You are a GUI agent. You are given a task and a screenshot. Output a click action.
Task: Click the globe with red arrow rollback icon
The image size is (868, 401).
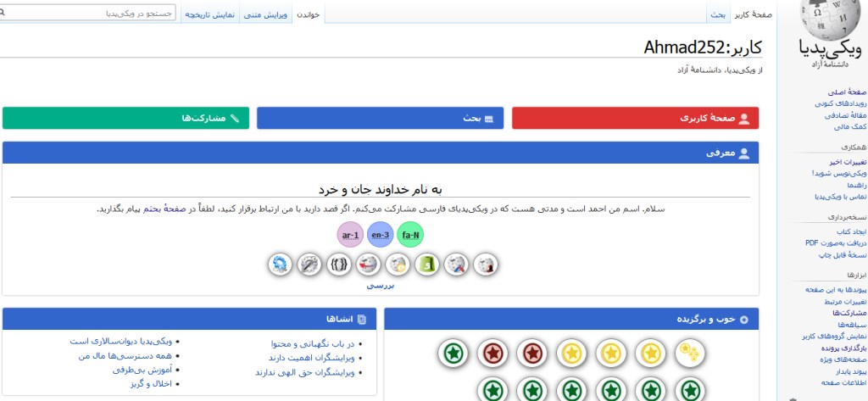pyautogui.click(x=369, y=265)
